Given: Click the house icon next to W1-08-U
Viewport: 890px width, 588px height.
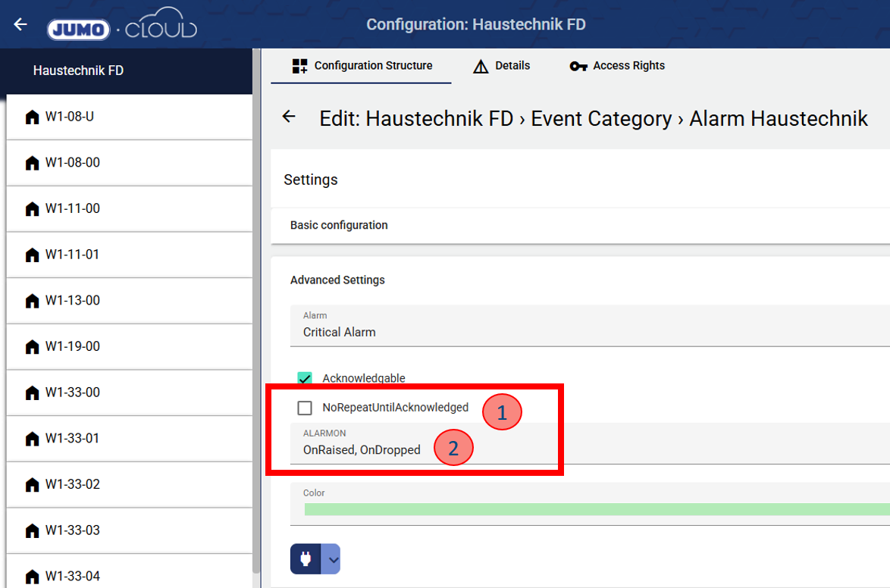Looking at the screenshot, I should (x=32, y=117).
